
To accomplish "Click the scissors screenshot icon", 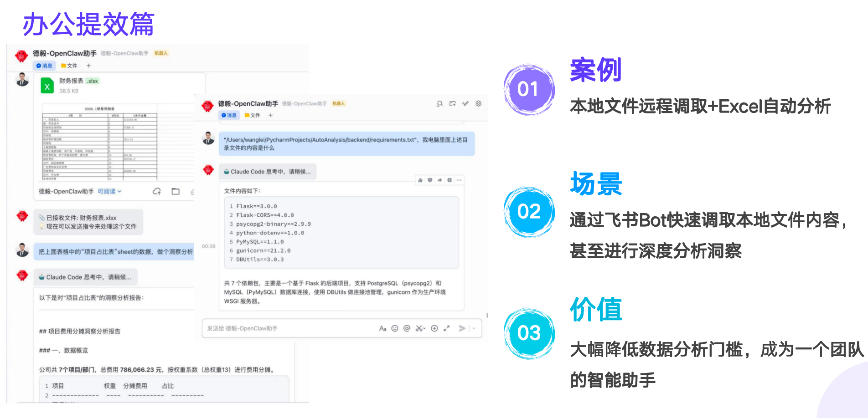I will 418,328.
